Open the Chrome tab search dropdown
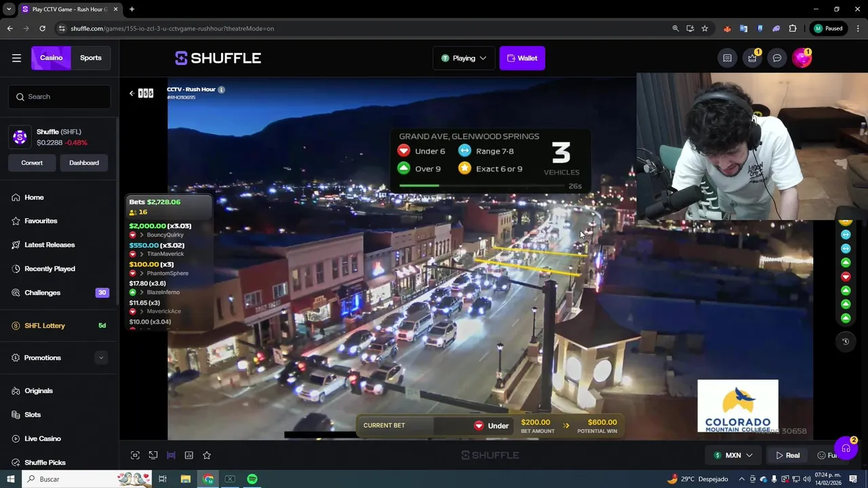This screenshot has width=868, height=488. click(x=9, y=9)
